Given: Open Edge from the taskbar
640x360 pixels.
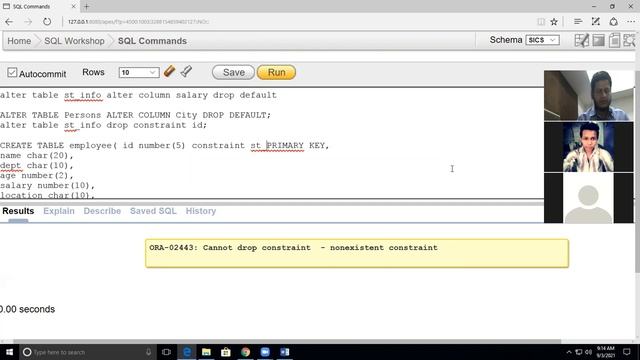Looking at the screenshot, I should pos(187,352).
